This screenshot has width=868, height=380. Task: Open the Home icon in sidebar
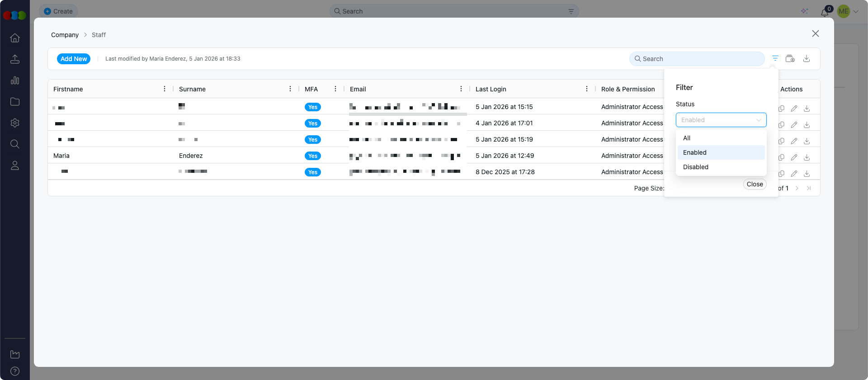pyautogui.click(x=15, y=38)
